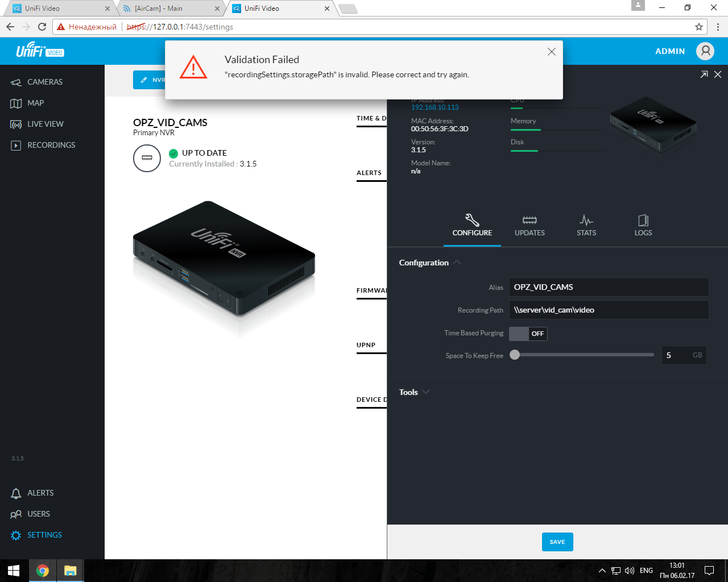The width and height of the screenshot is (728, 582).
Task: Switch to the Logs tab
Action: pos(643,226)
